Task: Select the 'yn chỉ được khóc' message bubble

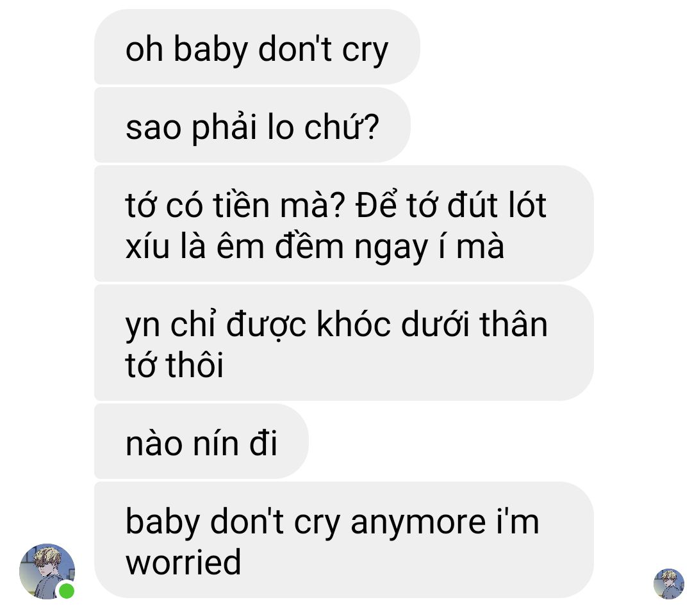Action: click(x=344, y=343)
